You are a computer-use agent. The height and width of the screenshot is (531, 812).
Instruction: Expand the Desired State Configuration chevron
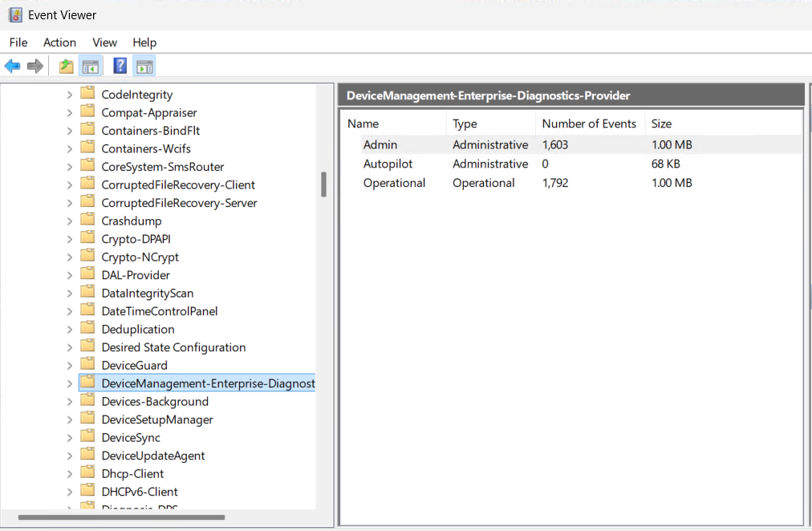coord(69,348)
